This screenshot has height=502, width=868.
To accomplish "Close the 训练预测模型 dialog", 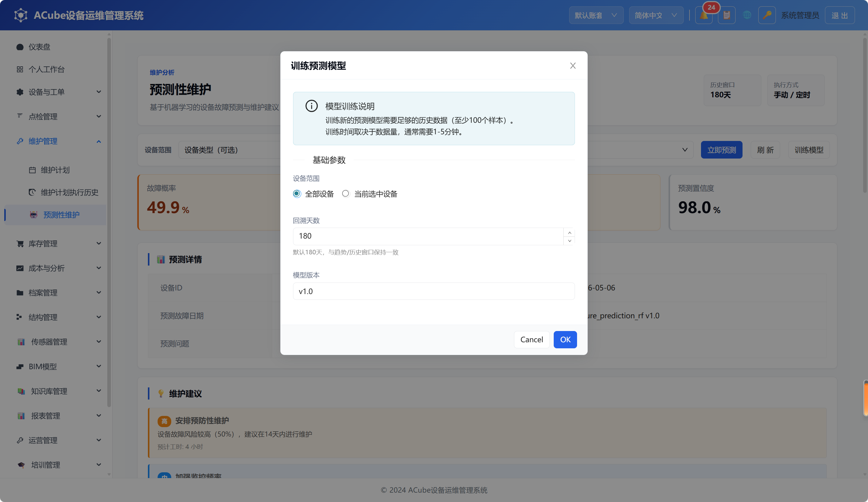I will tap(573, 65).
